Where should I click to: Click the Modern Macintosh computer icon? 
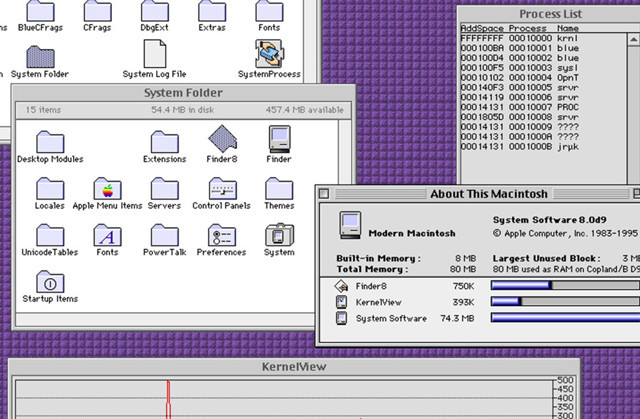[351, 225]
